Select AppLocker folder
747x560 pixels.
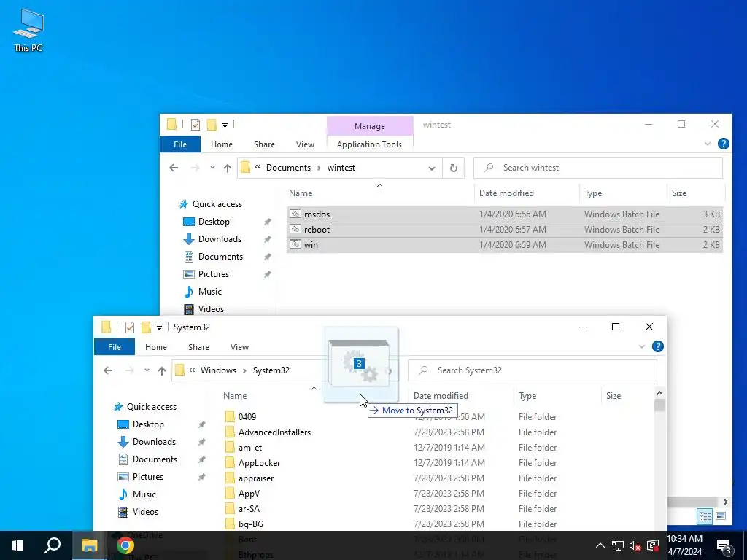(259, 463)
